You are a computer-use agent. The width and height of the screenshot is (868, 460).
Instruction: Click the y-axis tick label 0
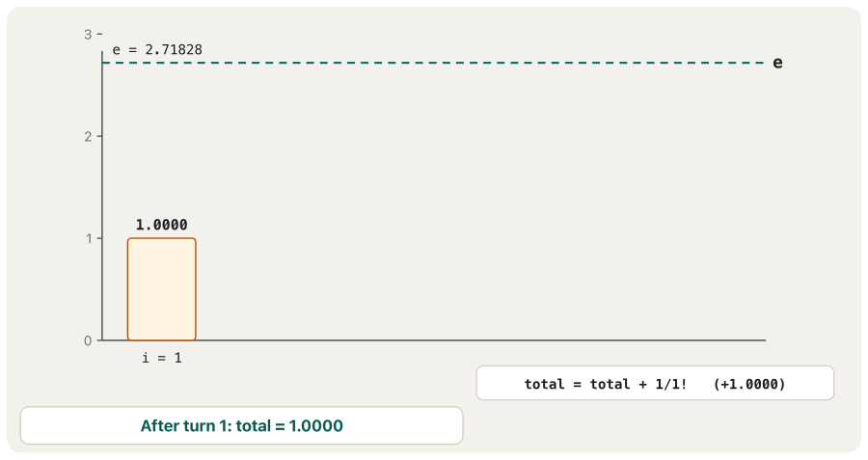coord(88,341)
